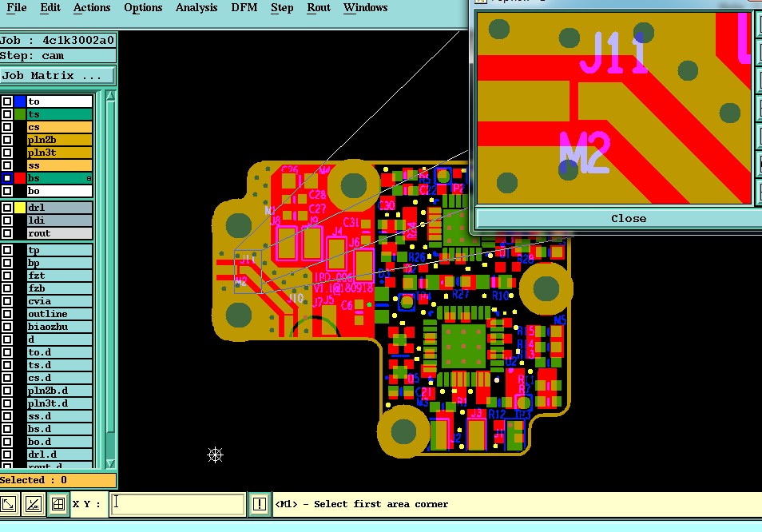Image resolution: width=762 pixels, height=532 pixels.
Task: Click the blue color swatch of 'to' layer
Action: (x=20, y=101)
